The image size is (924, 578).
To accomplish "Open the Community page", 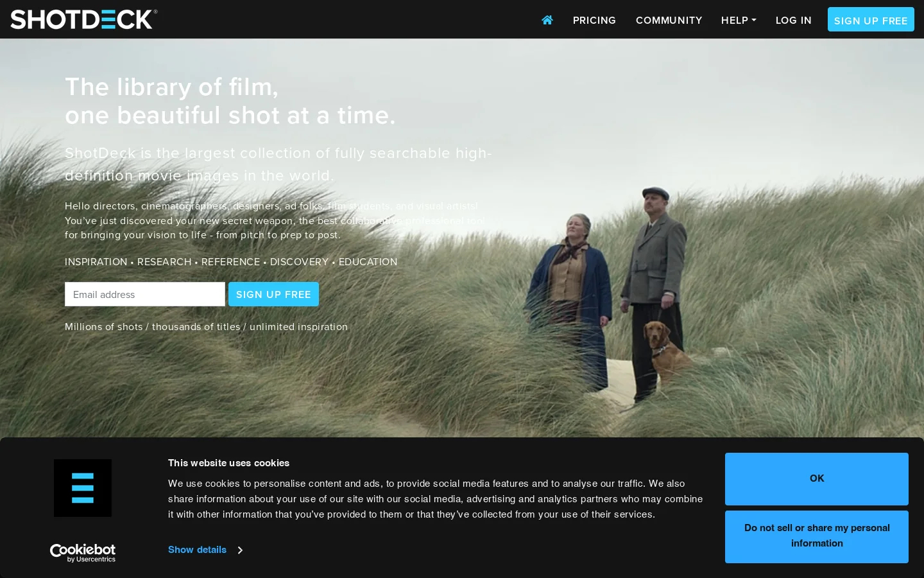I will pyautogui.click(x=669, y=20).
